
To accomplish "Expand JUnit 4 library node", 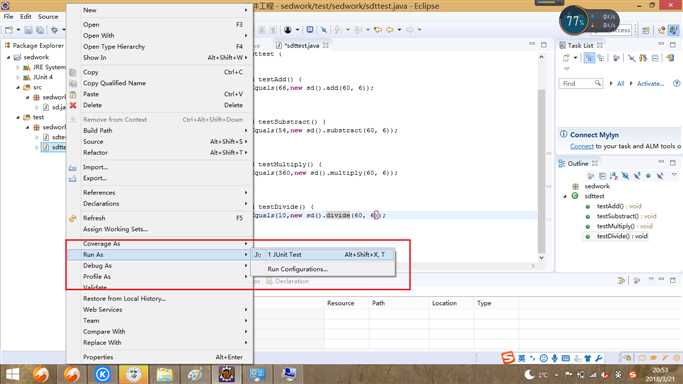I will tap(18, 77).
